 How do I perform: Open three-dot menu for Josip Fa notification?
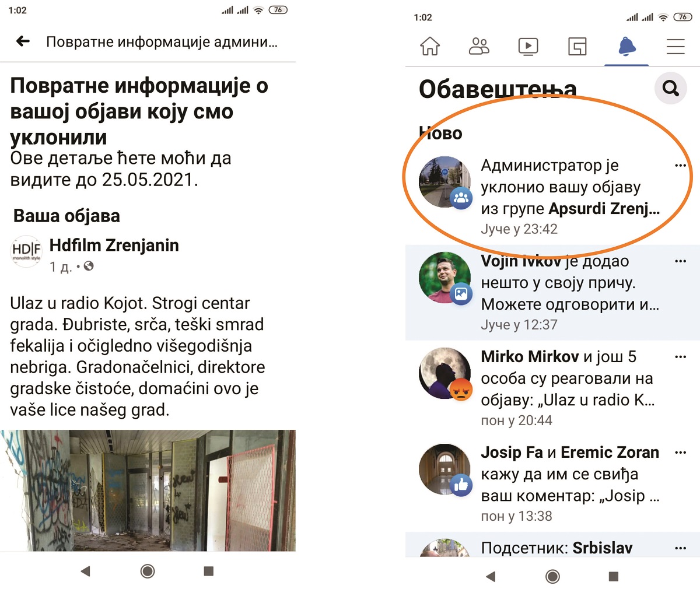(x=680, y=453)
